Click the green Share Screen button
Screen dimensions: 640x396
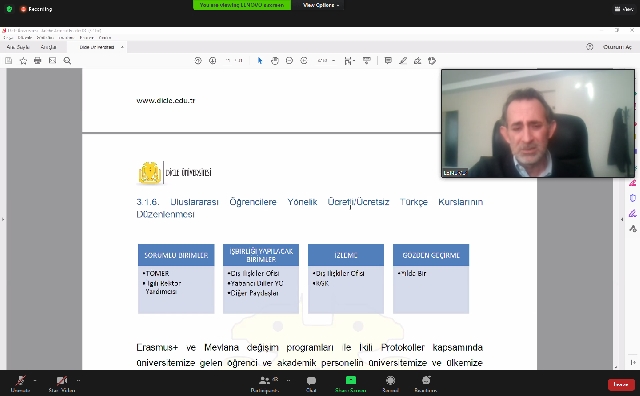pos(351,384)
